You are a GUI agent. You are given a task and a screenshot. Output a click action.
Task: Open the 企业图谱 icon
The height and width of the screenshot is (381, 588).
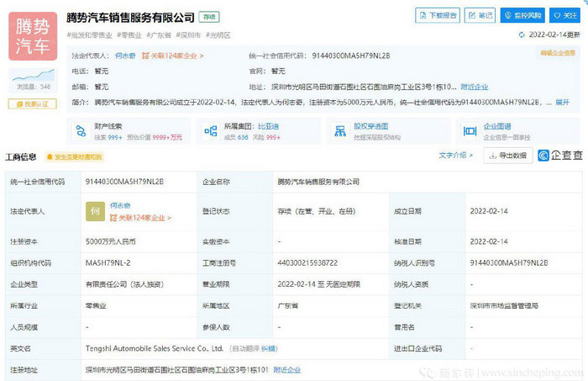tap(470, 131)
